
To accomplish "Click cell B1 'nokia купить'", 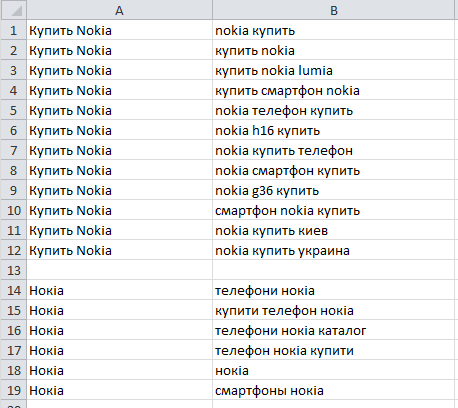I will pyautogui.click(x=333, y=30).
